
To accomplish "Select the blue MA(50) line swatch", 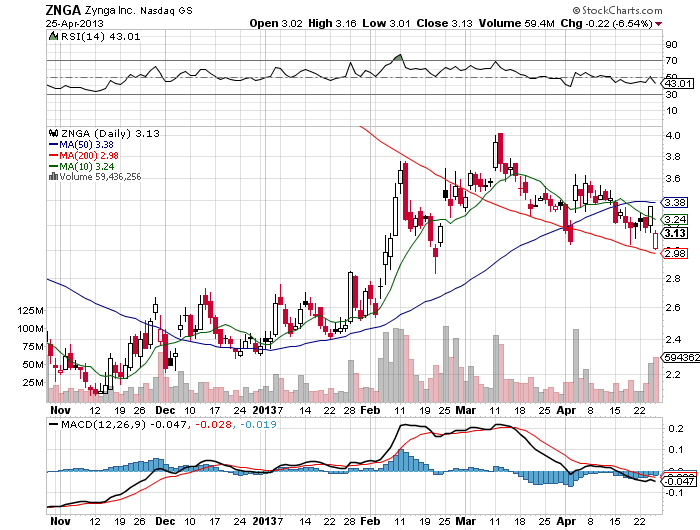I will (53, 145).
